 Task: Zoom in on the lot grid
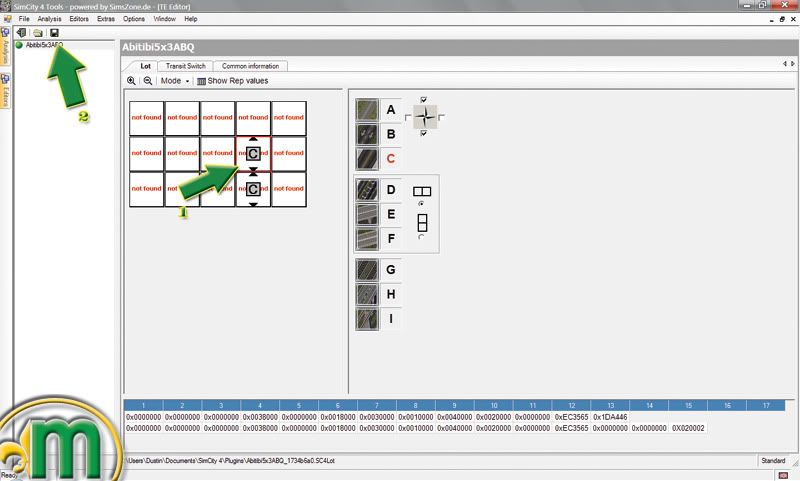pos(131,81)
